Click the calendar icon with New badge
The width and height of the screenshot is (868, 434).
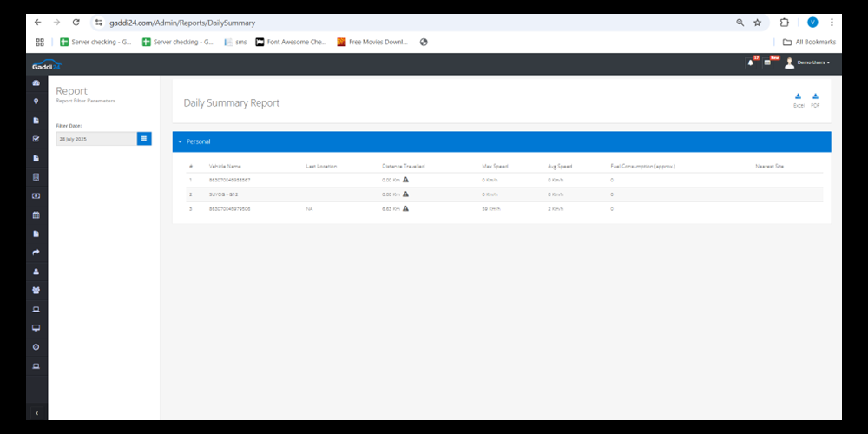[767, 62]
